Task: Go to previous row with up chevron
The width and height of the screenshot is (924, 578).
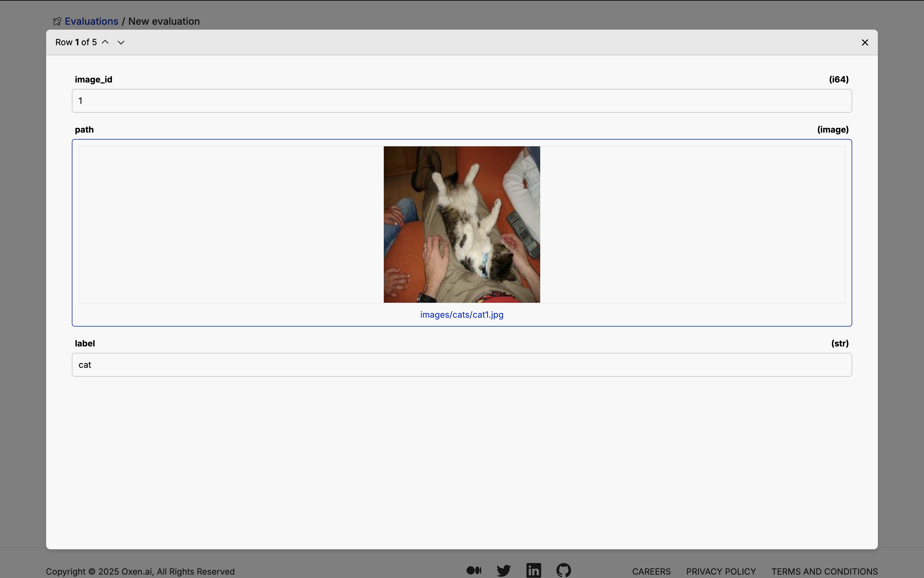Action: pos(105,42)
